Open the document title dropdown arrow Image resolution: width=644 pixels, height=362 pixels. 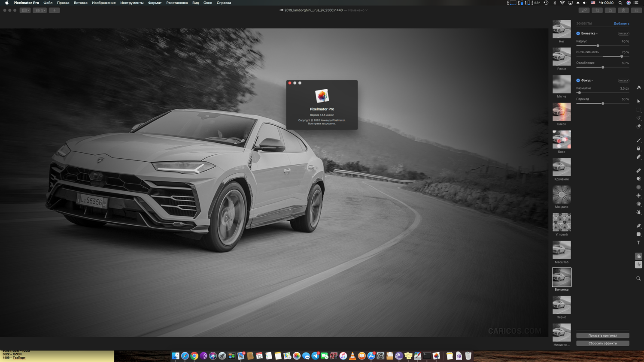pyautogui.click(x=366, y=10)
